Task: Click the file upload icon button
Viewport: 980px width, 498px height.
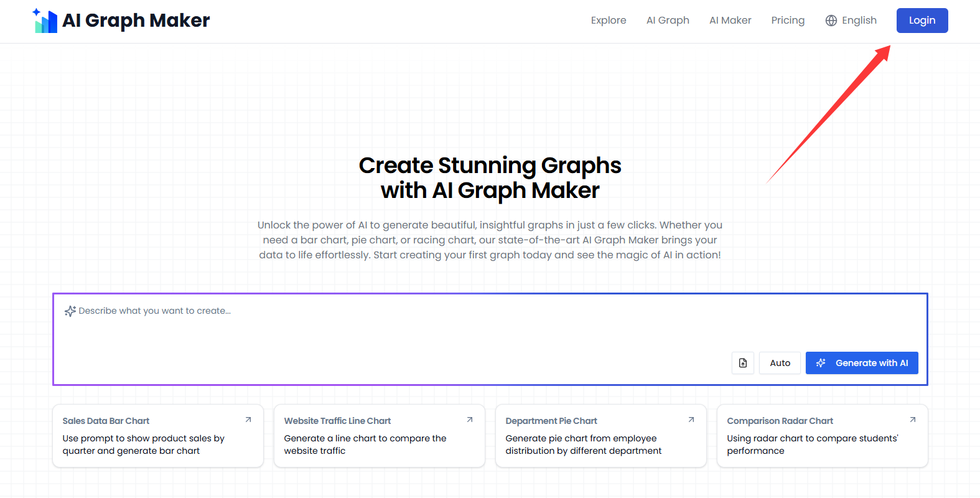Action: click(x=743, y=363)
